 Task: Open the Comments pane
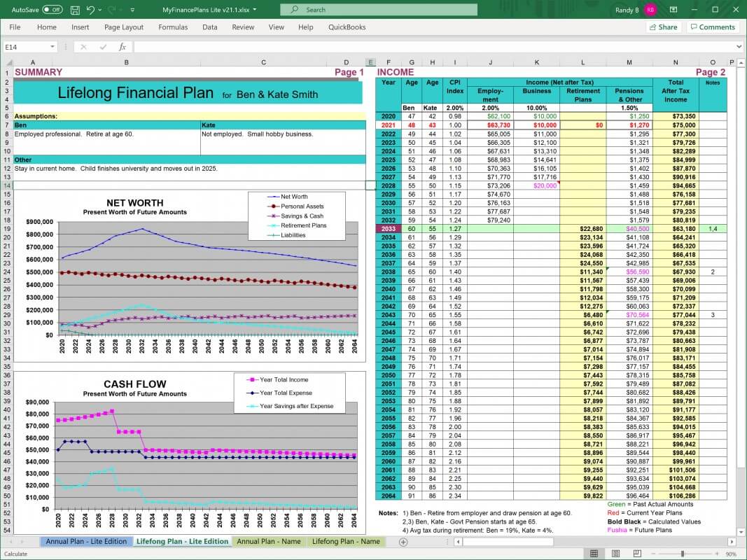point(713,27)
